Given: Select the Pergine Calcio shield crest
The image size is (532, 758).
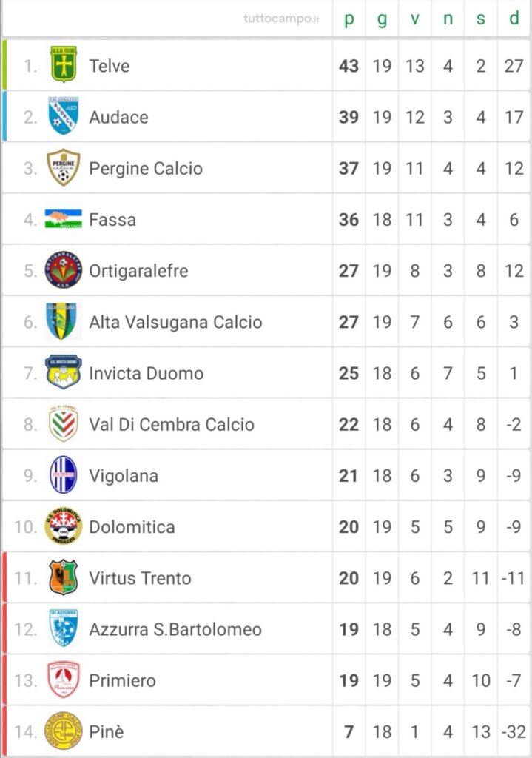Looking at the screenshot, I should click(64, 168).
